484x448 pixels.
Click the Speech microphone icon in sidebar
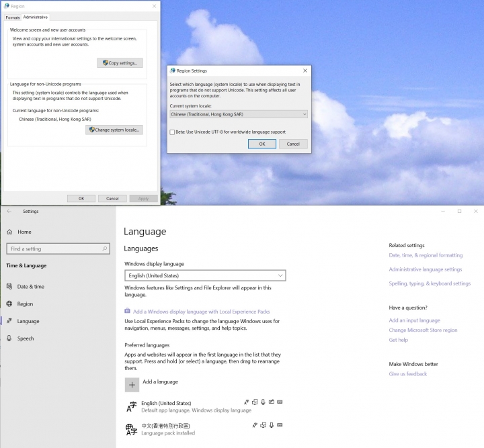click(9, 339)
